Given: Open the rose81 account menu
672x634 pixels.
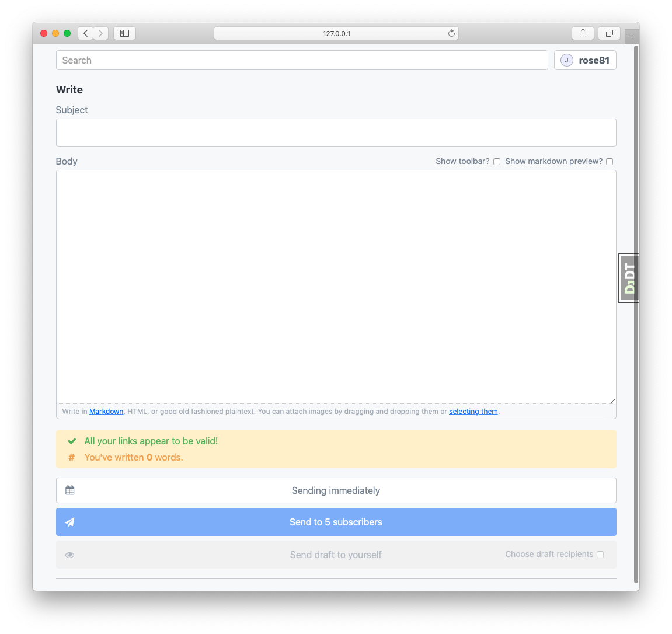Looking at the screenshot, I should pos(585,60).
